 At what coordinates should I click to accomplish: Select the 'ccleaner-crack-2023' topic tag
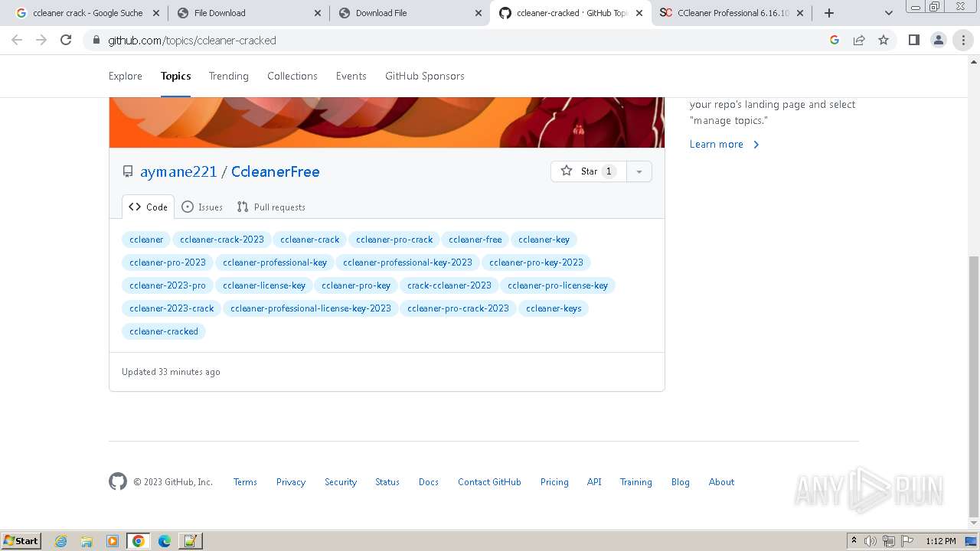click(x=222, y=240)
